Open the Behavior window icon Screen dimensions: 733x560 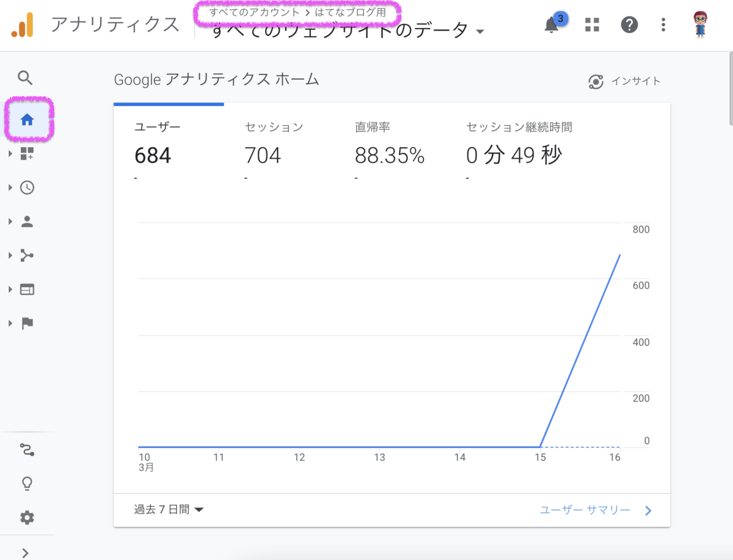(27, 289)
